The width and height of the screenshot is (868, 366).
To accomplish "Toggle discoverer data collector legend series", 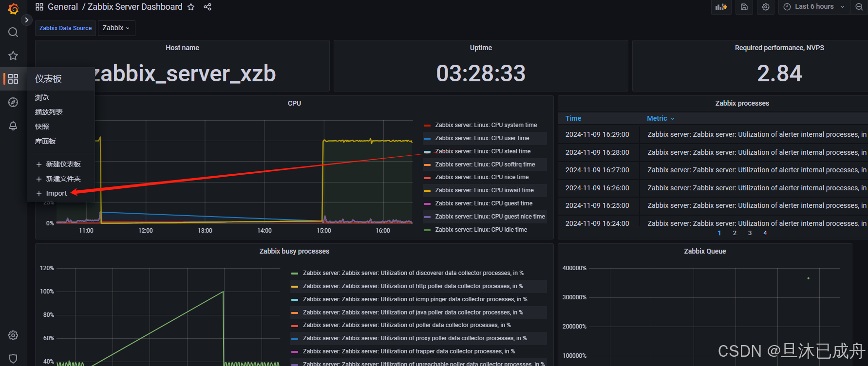I will [x=413, y=273].
